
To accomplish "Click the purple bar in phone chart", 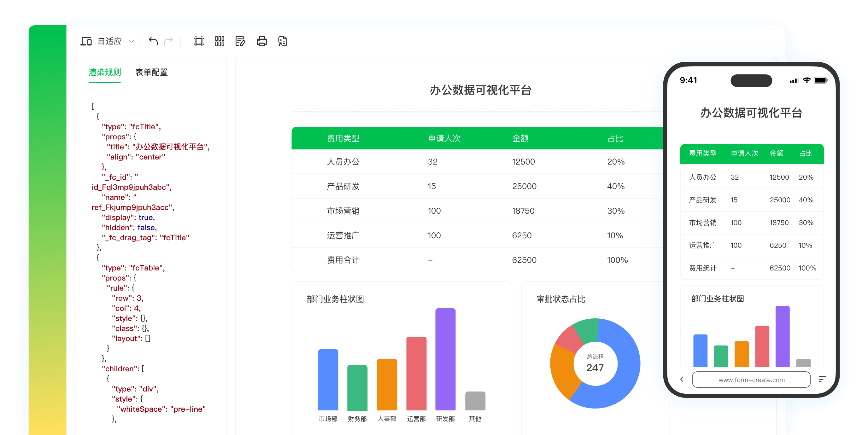I will 783,336.
